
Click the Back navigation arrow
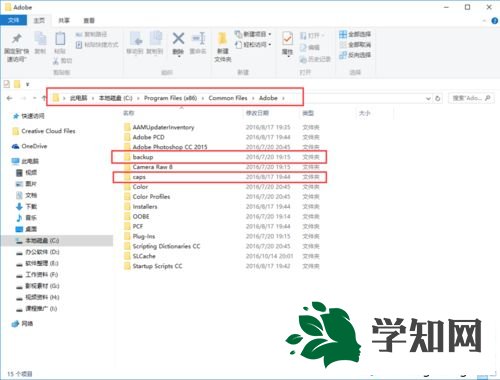point(9,98)
